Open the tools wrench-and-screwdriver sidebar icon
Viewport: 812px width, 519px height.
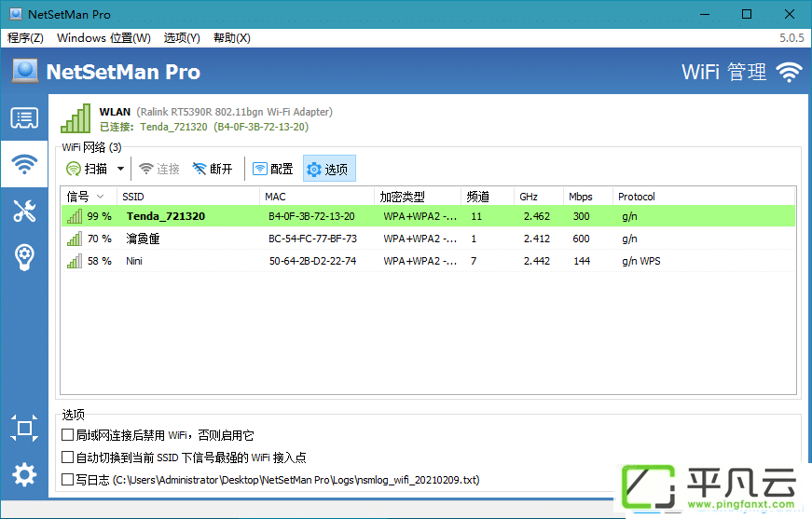[x=24, y=212]
